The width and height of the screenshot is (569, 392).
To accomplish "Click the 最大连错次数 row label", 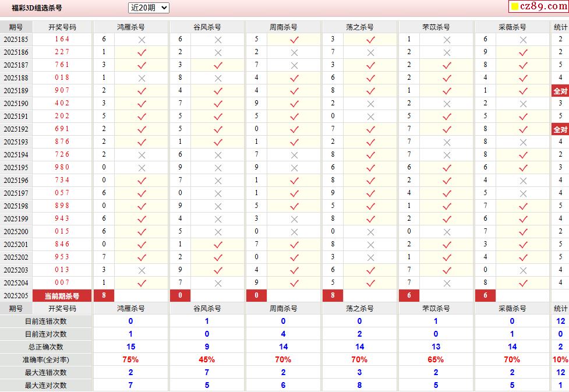I will [46, 372].
